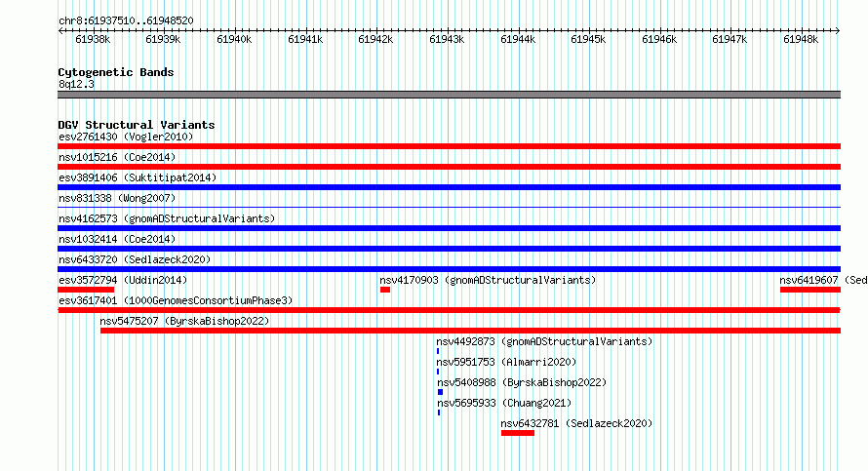Click the 61942k ruler tick label
868x471 pixels.
click(375, 39)
